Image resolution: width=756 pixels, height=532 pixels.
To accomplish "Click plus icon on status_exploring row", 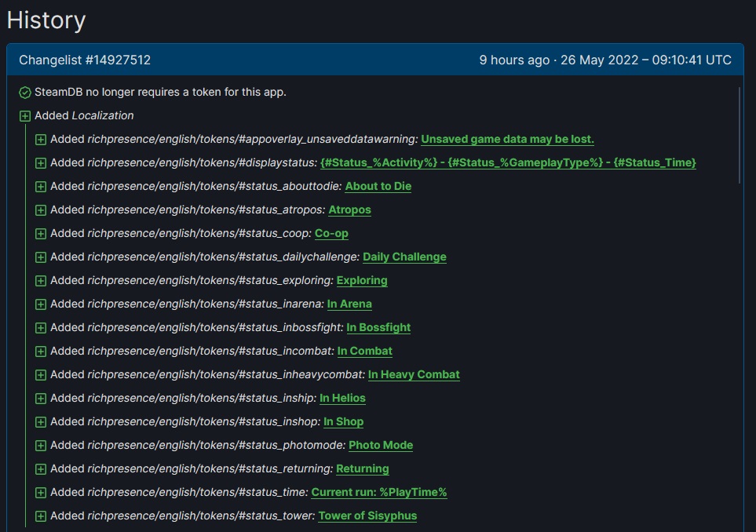I will [41, 281].
